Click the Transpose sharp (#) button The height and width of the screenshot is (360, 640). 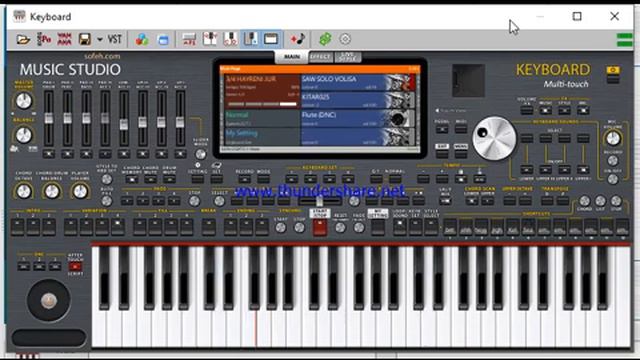563,201
